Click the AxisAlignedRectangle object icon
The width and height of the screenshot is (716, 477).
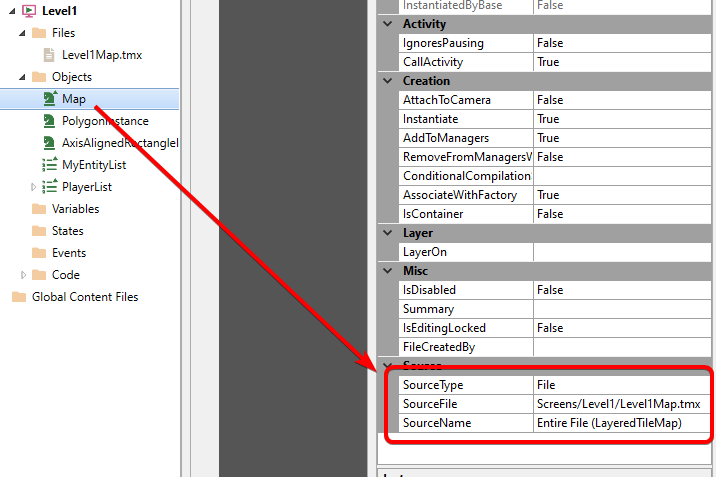point(50,143)
